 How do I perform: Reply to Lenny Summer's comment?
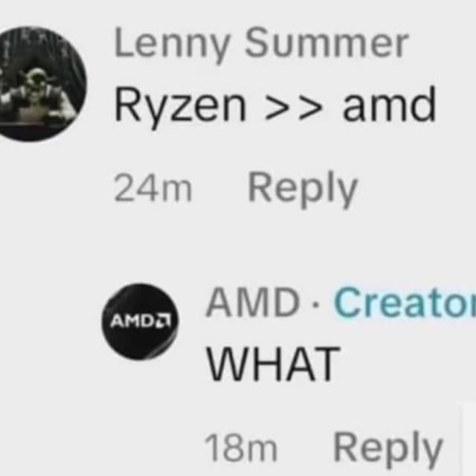[303, 188]
